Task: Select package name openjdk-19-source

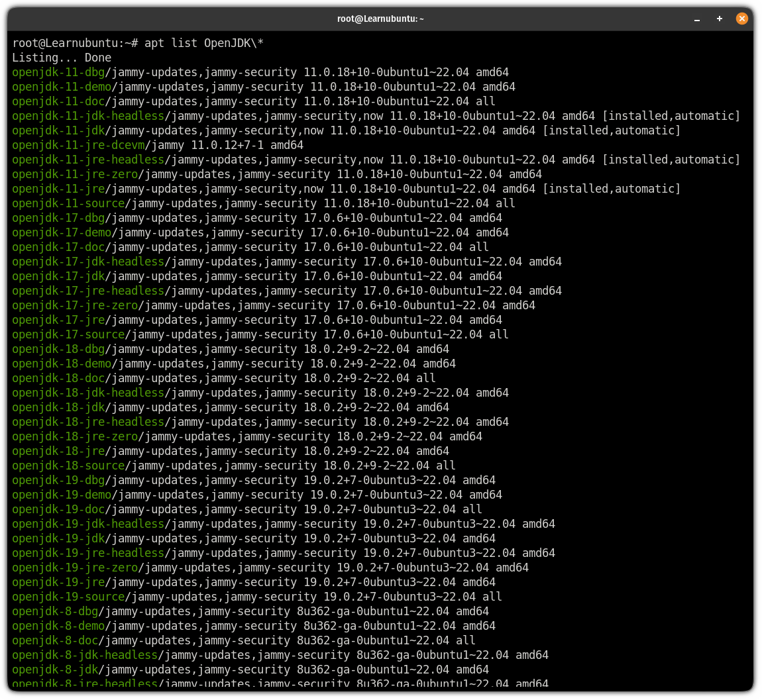Action: (x=68, y=597)
